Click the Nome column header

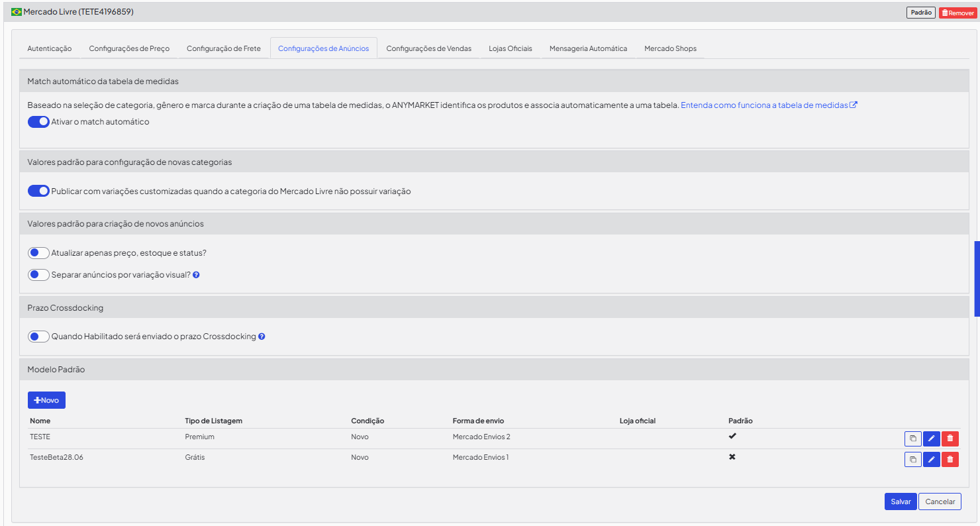[x=40, y=421]
